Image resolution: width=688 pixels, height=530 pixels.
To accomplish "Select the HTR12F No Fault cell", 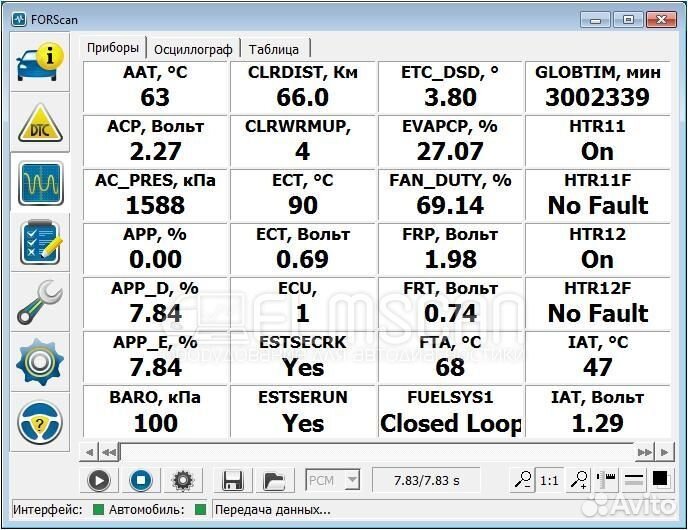I will point(598,303).
